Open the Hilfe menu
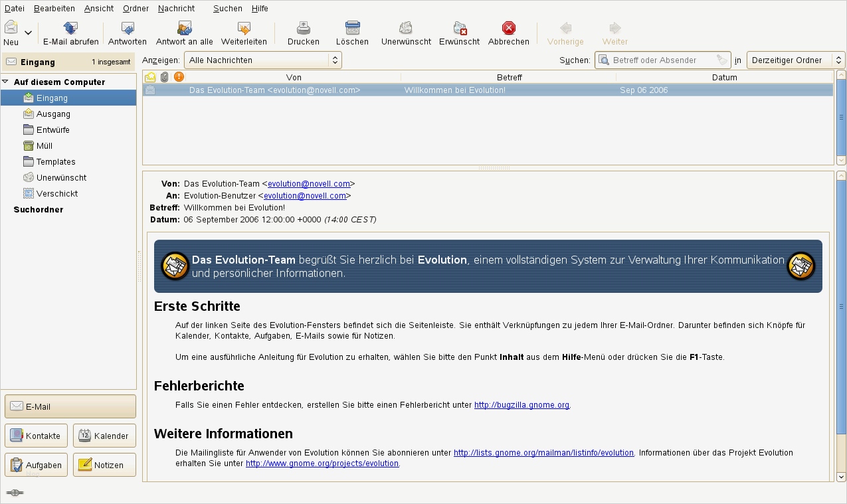This screenshot has width=847, height=504. point(260,8)
